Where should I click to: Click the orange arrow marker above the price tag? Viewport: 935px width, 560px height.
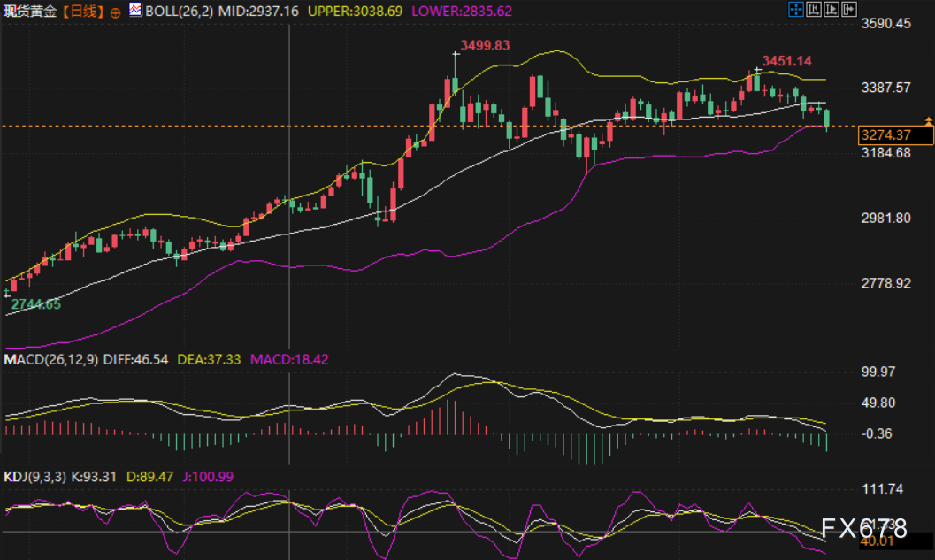(929, 121)
